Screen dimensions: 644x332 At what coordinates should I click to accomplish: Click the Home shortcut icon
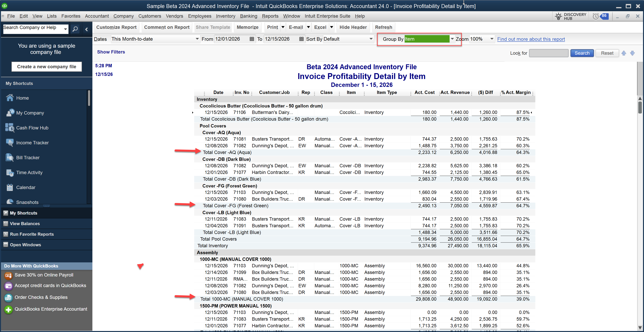(x=10, y=98)
